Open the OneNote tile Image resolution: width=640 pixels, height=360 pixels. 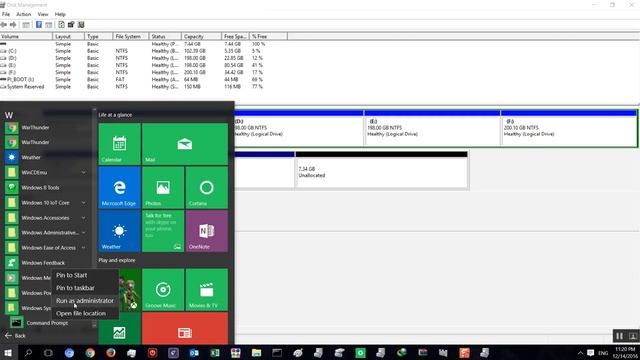point(207,231)
